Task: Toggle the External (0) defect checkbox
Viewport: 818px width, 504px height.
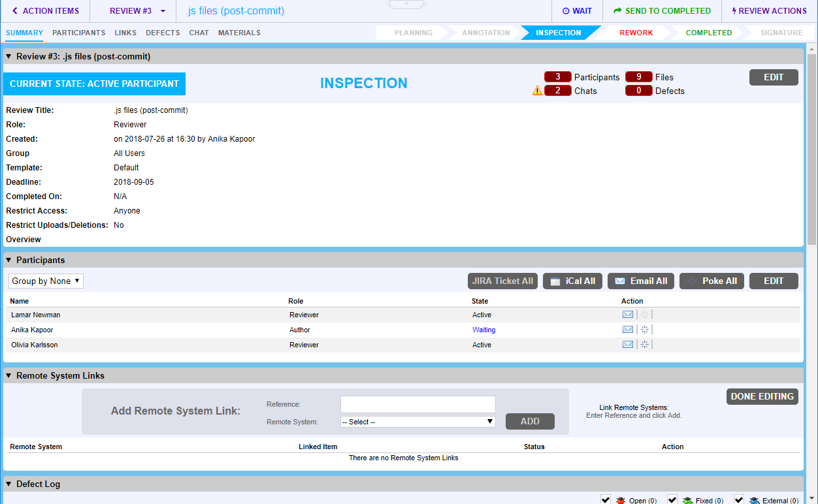Action: [x=739, y=499]
